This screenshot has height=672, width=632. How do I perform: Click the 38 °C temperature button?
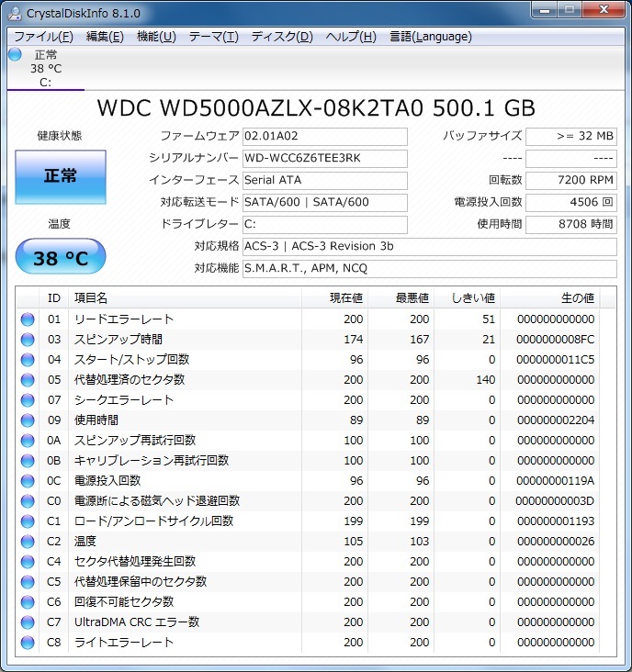click(61, 257)
